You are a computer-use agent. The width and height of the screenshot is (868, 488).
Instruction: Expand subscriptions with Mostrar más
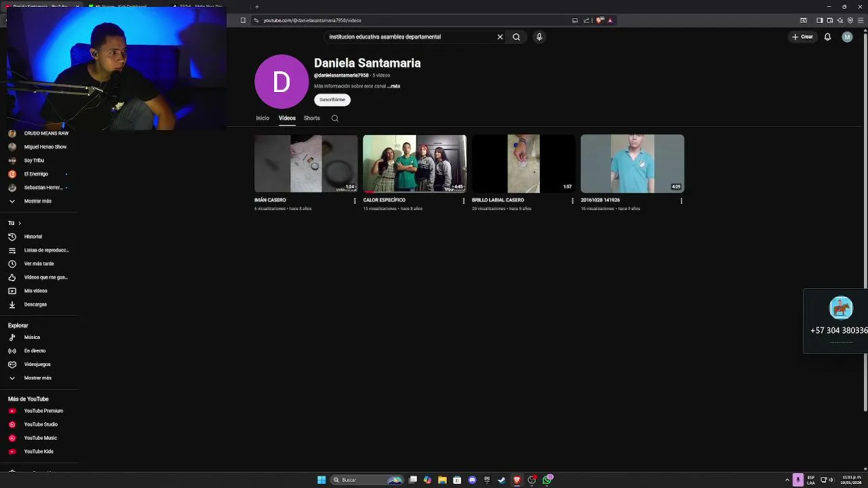coord(39,201)
